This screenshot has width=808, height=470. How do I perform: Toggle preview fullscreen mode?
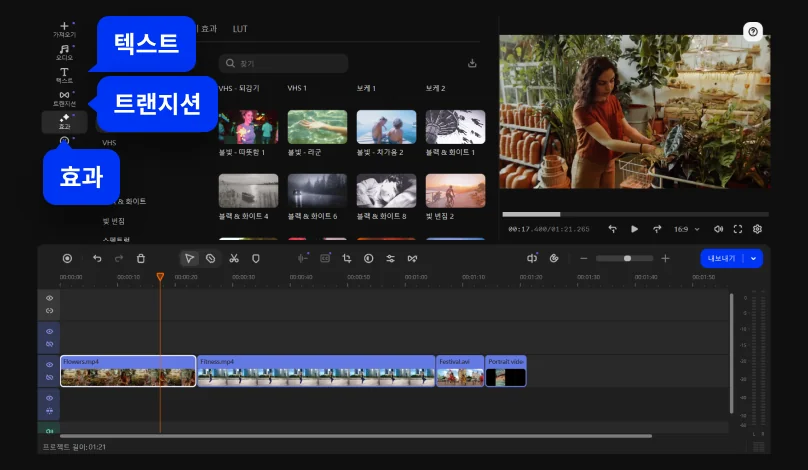point(738,229)
